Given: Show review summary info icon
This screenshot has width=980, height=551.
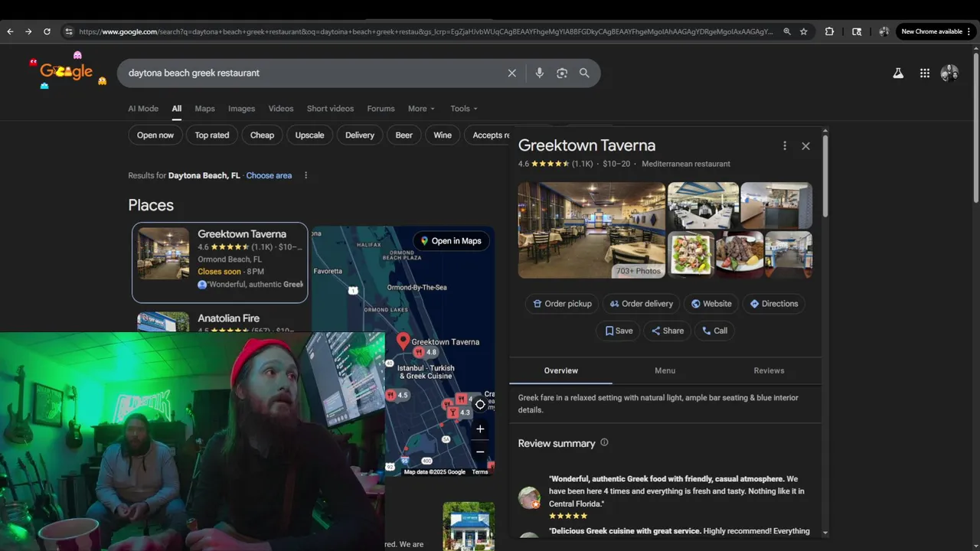Looking at the screenshot, I should click(604, 442).
